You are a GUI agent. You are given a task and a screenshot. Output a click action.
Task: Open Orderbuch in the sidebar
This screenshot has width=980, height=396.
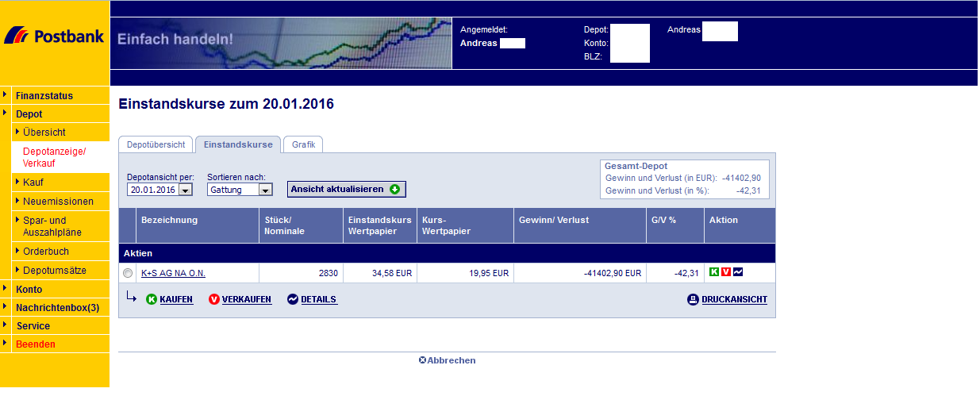point(46,252)
